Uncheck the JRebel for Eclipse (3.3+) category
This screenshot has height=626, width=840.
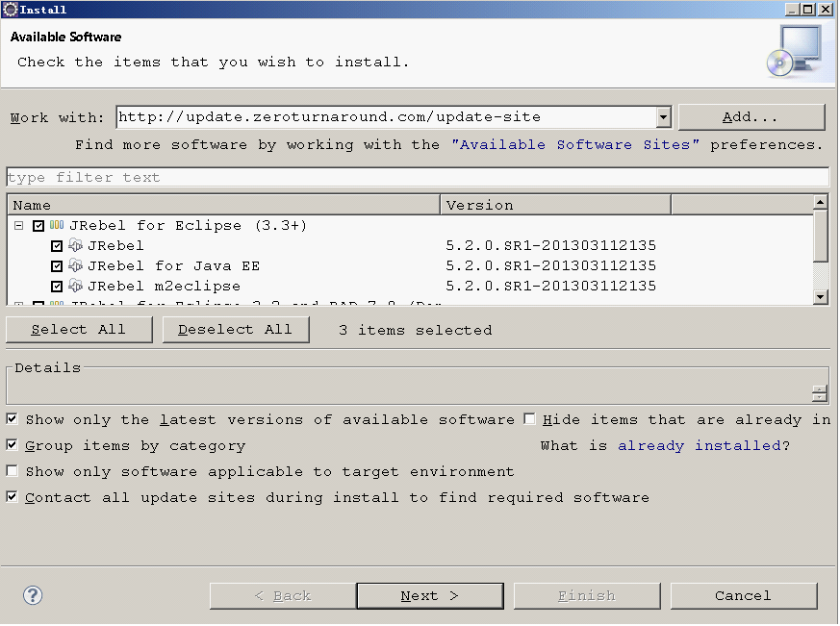(38, 226)
